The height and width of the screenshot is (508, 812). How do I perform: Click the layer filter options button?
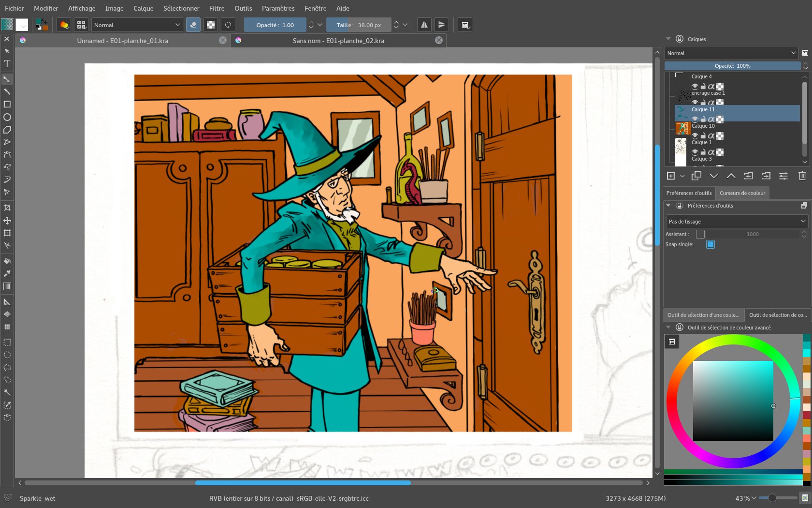(805, 53)
